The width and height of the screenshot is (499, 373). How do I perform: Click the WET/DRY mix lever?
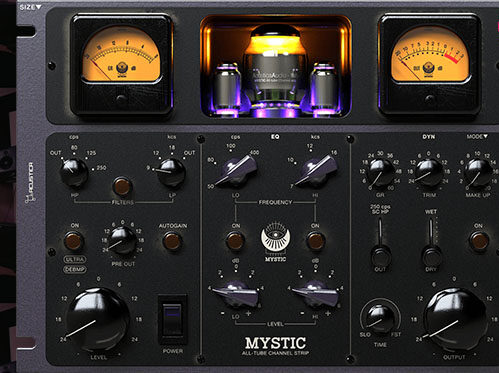(431, 243)
